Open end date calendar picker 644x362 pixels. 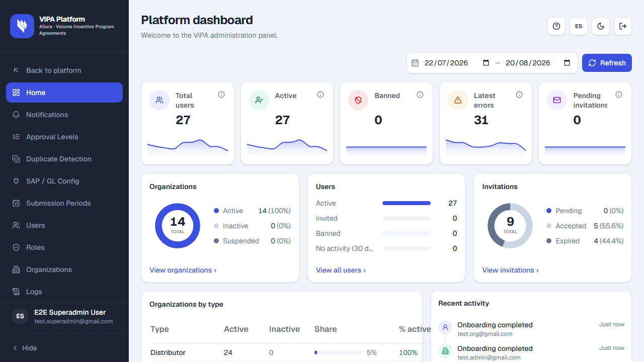click(x=567, y=63)
